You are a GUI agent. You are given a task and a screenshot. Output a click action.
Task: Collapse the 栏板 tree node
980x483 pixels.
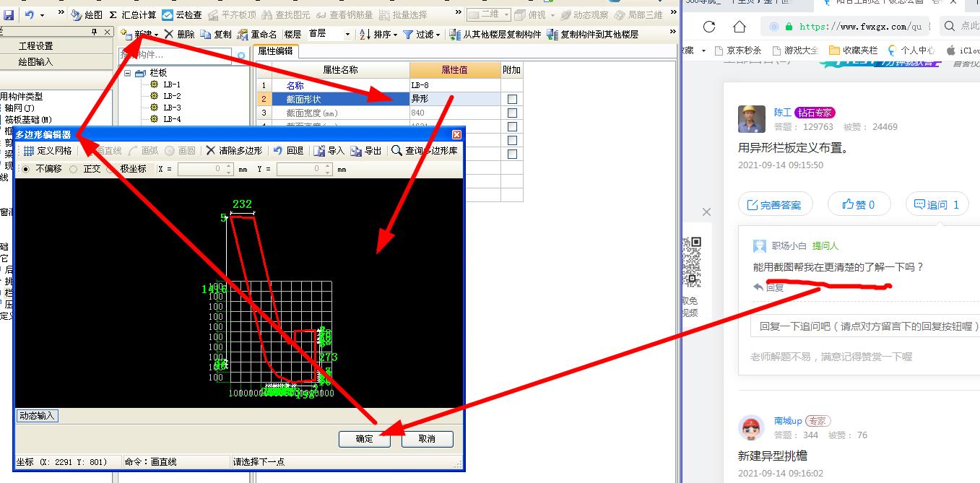coord(128,73)
